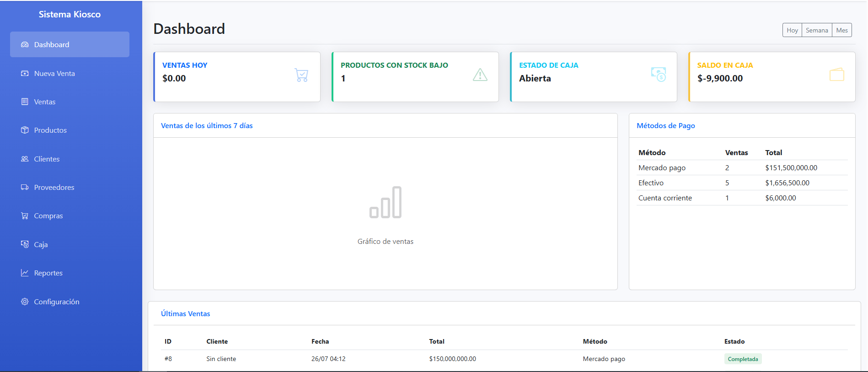Click the Clientes people icon
868x372 pixels.
(25, 159)
